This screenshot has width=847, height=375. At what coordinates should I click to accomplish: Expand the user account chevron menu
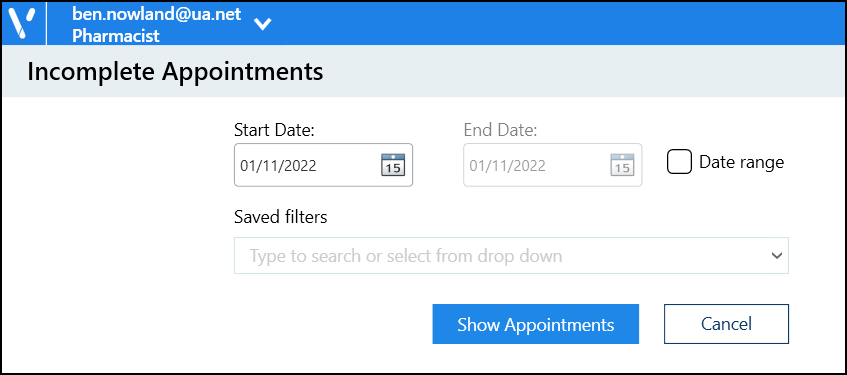click(x=263, y=24)
